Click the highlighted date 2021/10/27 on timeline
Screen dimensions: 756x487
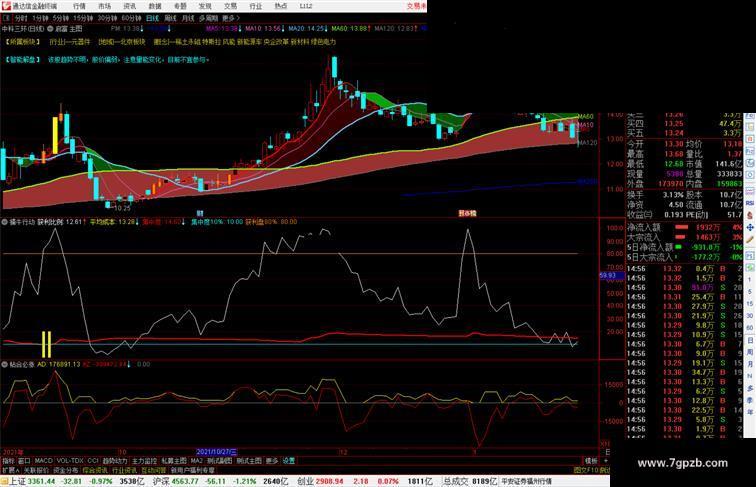216,452
